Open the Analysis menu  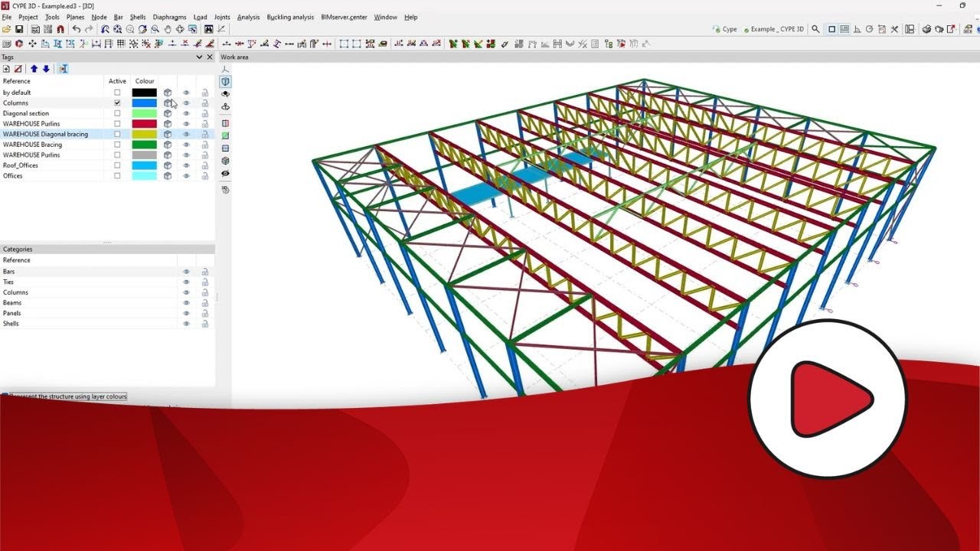pos(248,17)
